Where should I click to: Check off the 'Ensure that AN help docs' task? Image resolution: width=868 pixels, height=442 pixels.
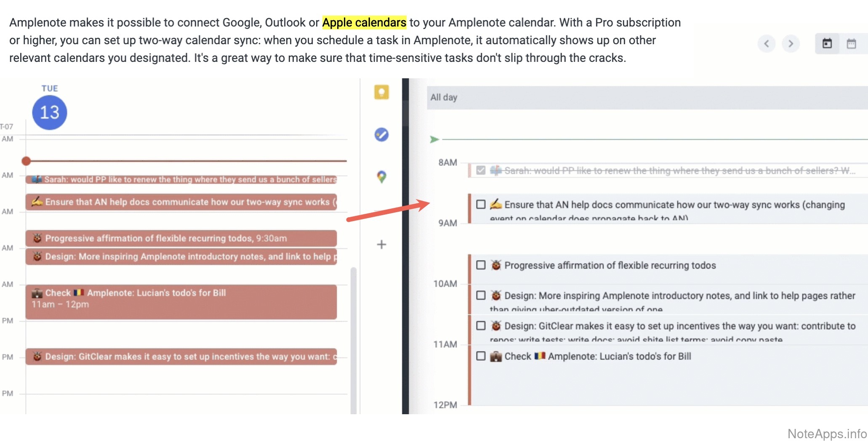(481, 205)
